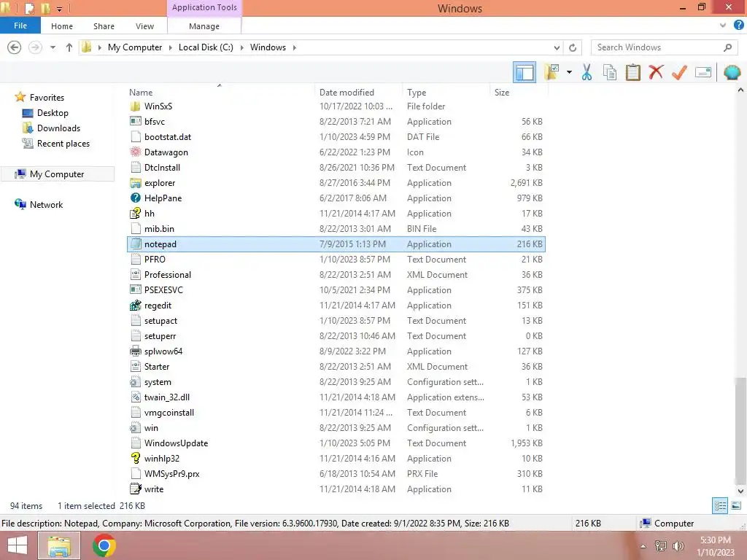The image size is (747, 560).
Task: Select the hh application icon
Action: (135, 214)
